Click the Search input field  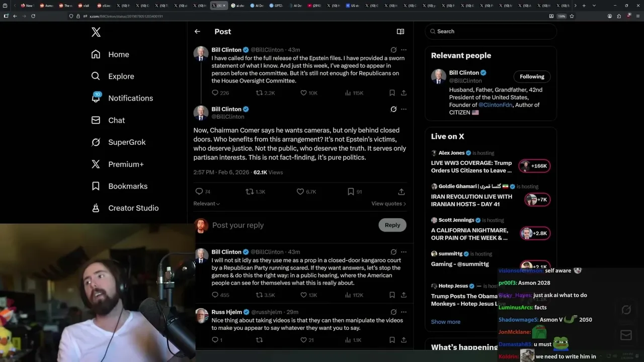pos(491,31)
